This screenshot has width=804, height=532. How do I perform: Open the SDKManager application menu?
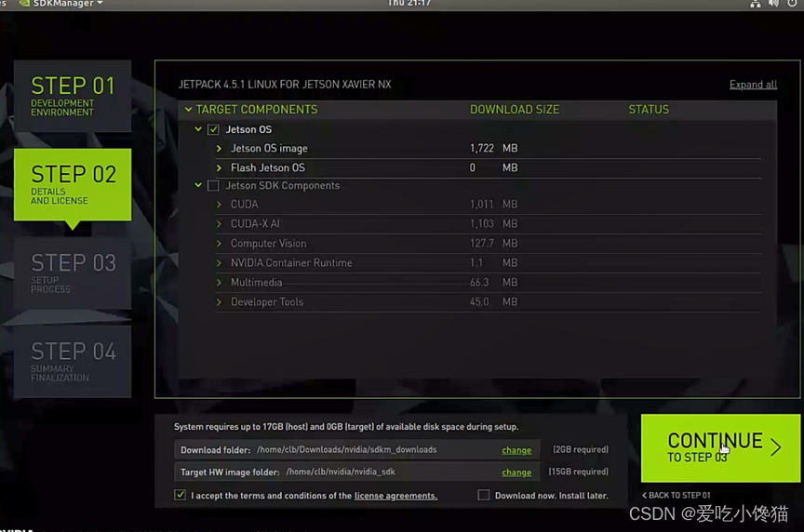click(61, 4)
